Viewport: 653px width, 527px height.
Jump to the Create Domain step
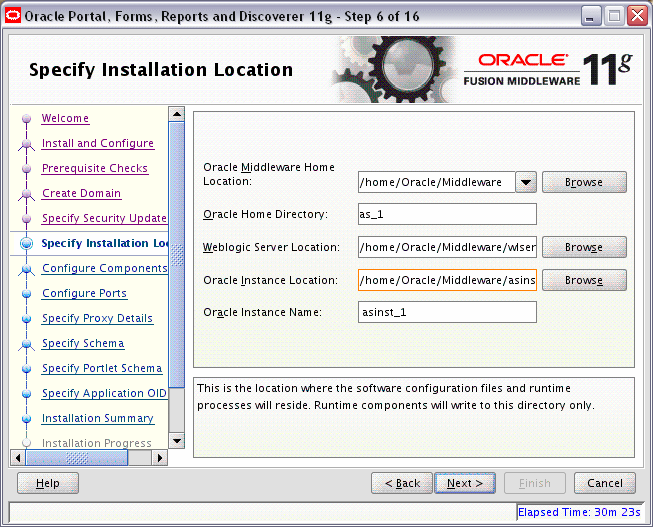pos(82,193)
